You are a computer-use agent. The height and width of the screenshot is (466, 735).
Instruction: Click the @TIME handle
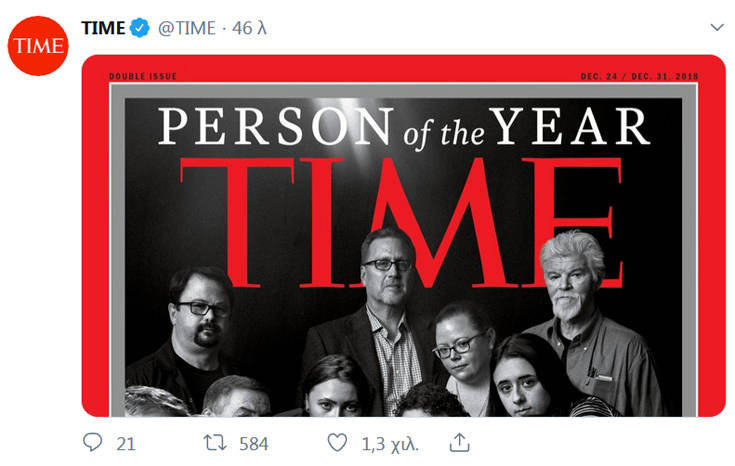[x=185, y=28]
